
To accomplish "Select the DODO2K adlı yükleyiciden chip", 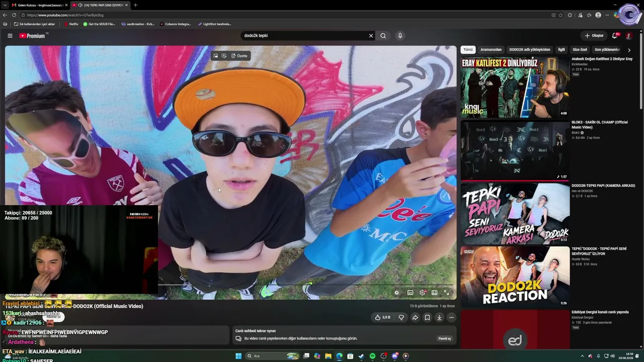I will (x=529, y=50).
